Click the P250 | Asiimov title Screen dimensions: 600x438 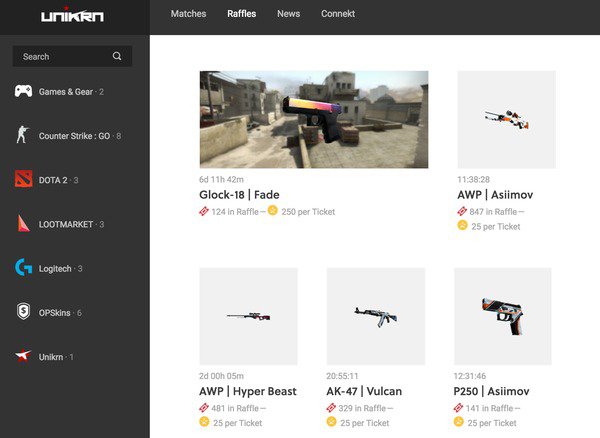click(x=491, y=391)
